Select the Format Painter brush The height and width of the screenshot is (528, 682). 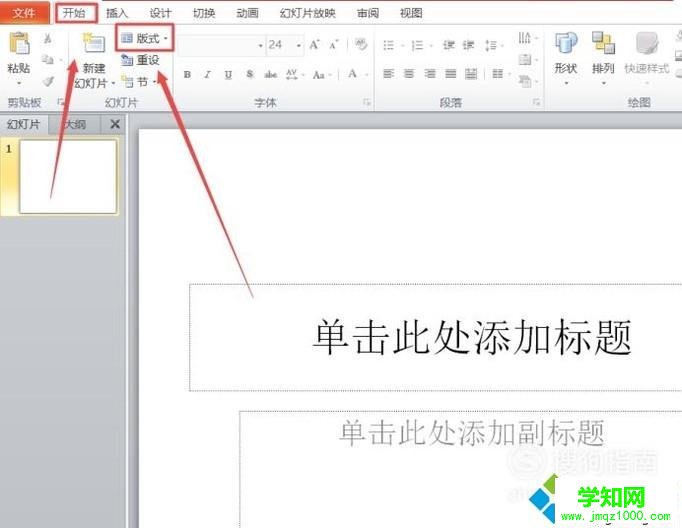click(48, 81)
